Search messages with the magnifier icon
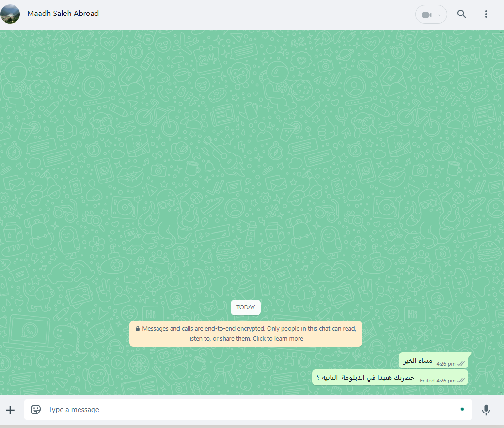504x428 pixels. point(461,14)
